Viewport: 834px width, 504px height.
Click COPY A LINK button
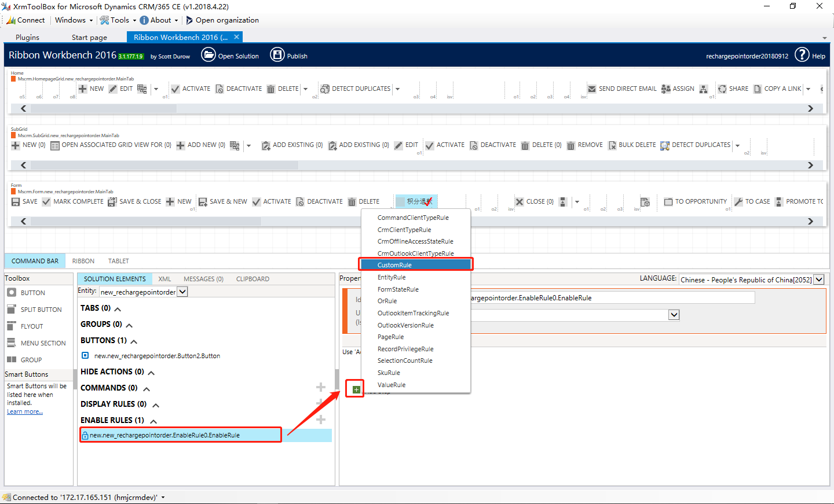click(777, 89)
